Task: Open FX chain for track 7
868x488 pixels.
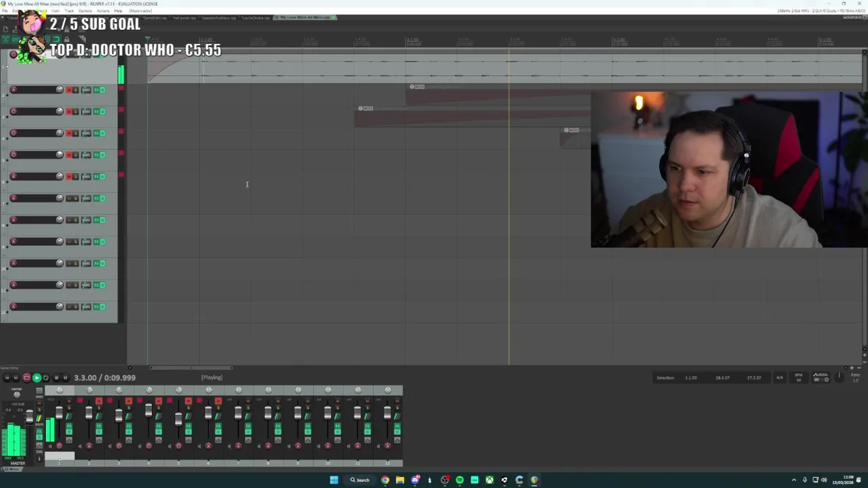Action: (96, 198)
